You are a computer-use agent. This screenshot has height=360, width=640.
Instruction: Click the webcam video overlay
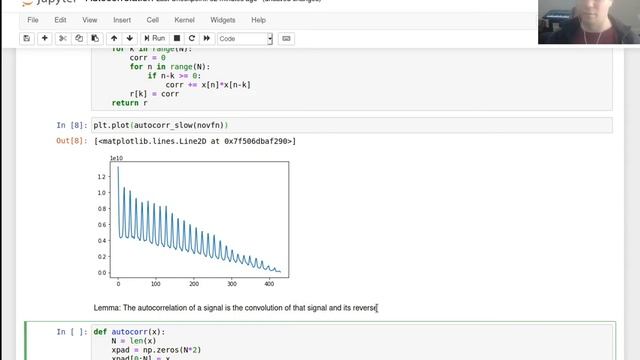point(589,22)
